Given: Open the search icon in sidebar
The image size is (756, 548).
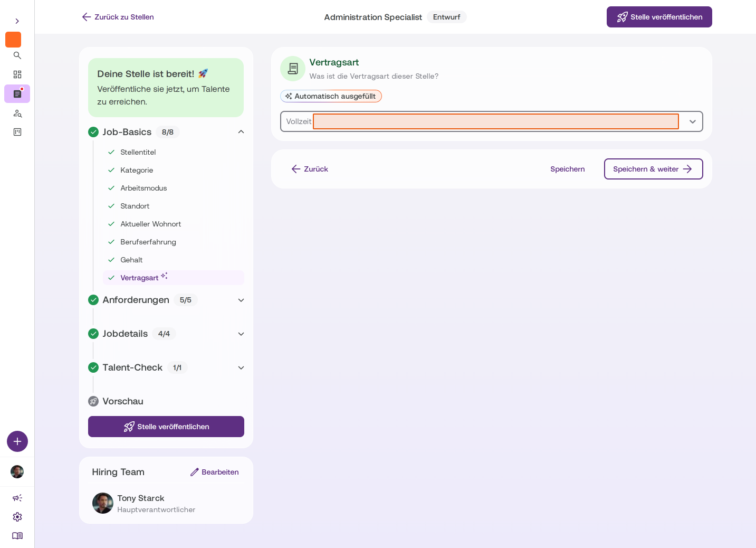Looking at the screenshot, I should click(x=17, y=55).
